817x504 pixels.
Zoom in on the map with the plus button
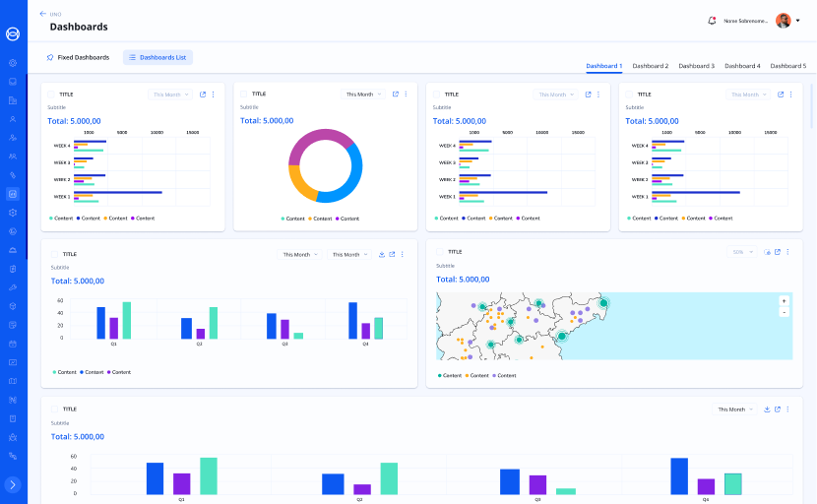pos(784,300)
